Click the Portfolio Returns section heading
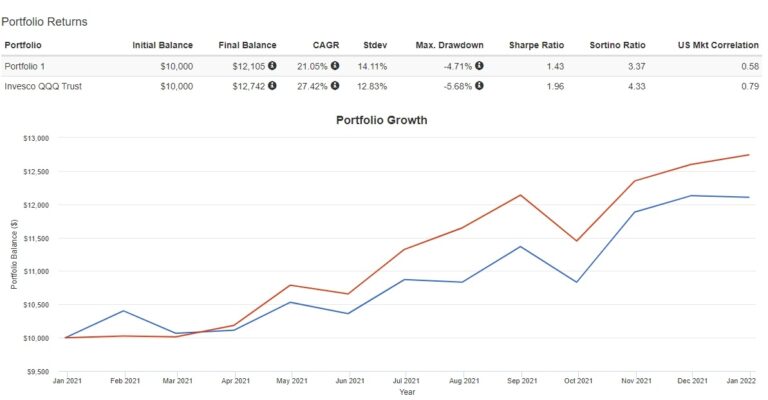This screenshot has height=400, width=768. pos(44,21)
